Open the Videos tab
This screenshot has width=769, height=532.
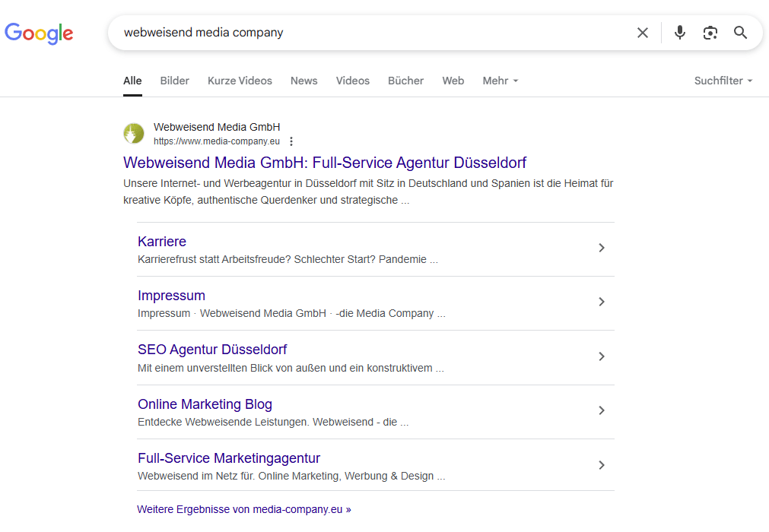(353, 81)
